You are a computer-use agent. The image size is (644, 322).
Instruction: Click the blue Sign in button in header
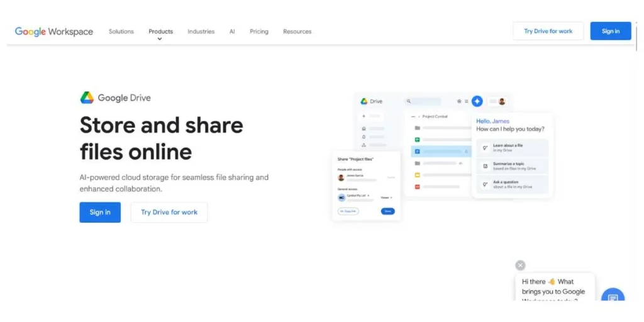[x=611, y=31]
